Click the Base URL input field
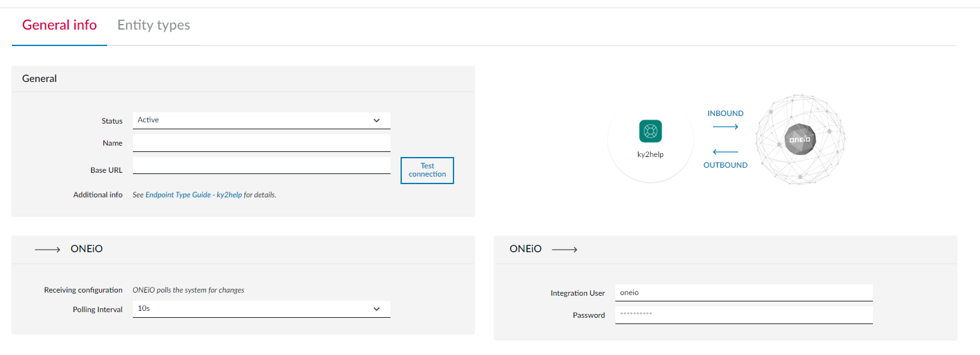Image resolution: width=980 pixels, height=355 pixels. pos(261,165)
